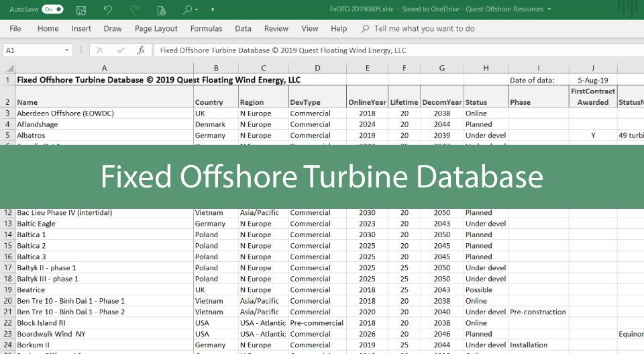Switch to the Home ribbon tab
The width and height of the screenshot is (644, 354).
click(x=48, y=28)
